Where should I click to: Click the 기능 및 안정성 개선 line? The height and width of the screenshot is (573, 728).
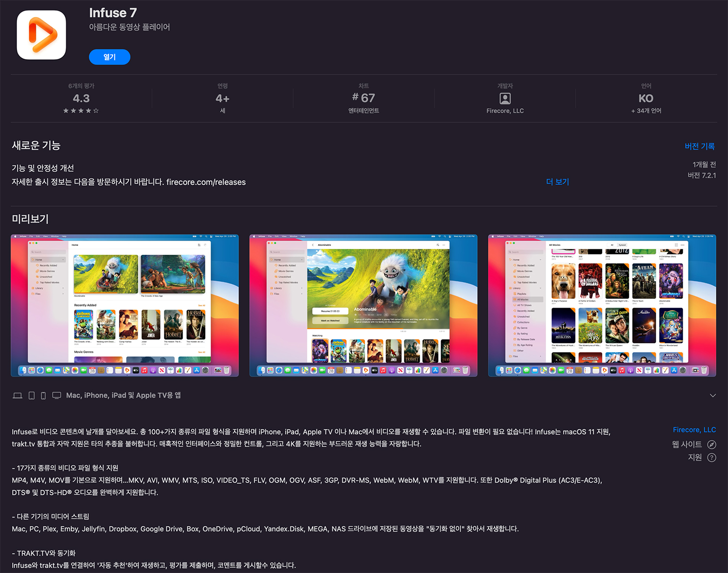(x=43, y=168)
